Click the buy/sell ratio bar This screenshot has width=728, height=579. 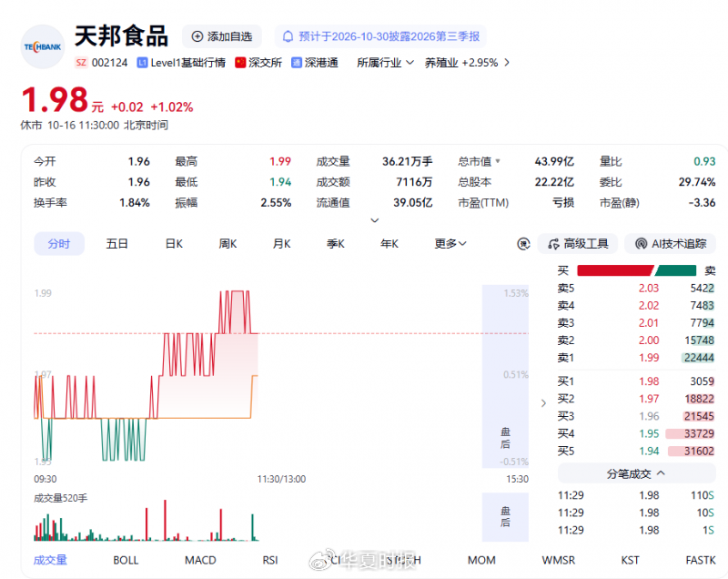[636, 270]
